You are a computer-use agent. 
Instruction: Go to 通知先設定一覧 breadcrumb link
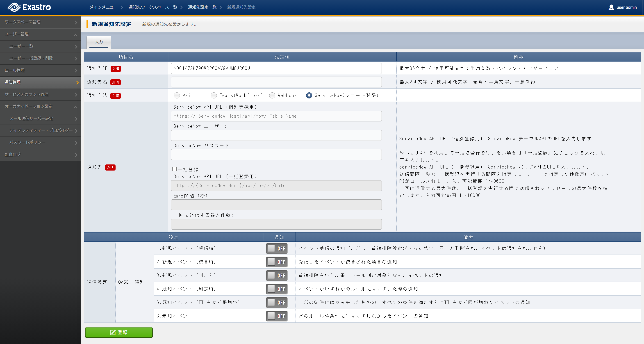[202, 7]
